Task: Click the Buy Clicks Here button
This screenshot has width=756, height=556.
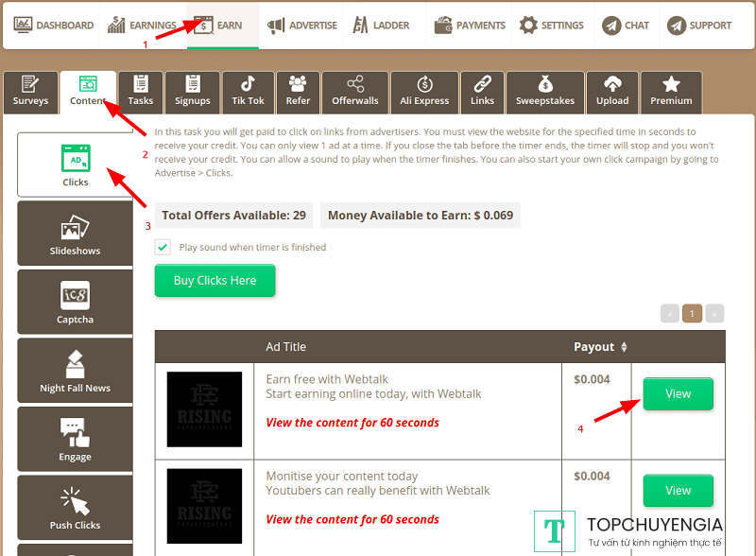Action: point(215,281)
